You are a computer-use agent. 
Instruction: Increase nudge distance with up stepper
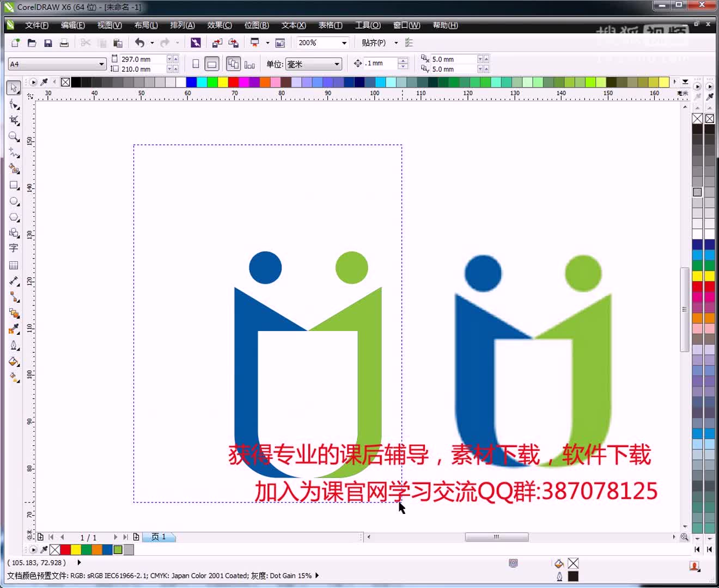pos(403,60)
